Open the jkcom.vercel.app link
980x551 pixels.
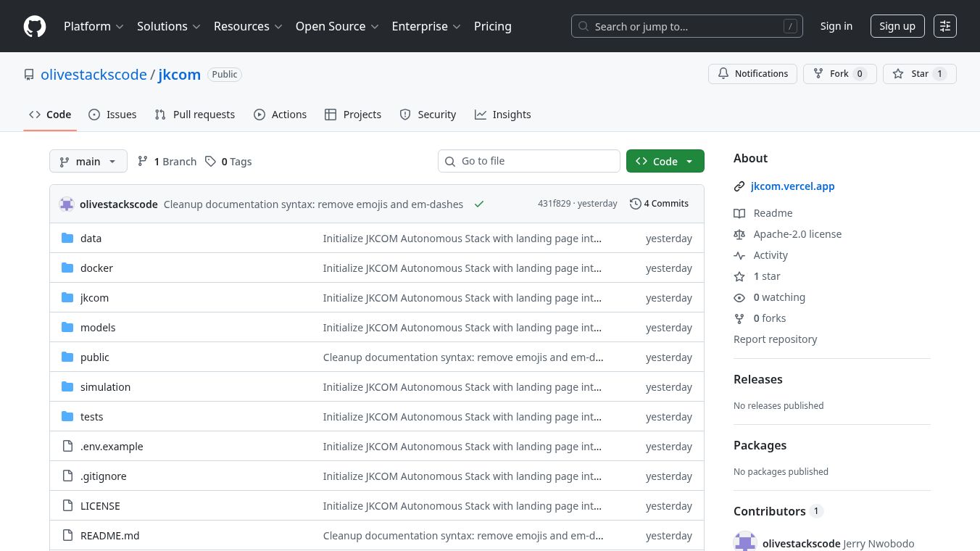coord(792,186)
